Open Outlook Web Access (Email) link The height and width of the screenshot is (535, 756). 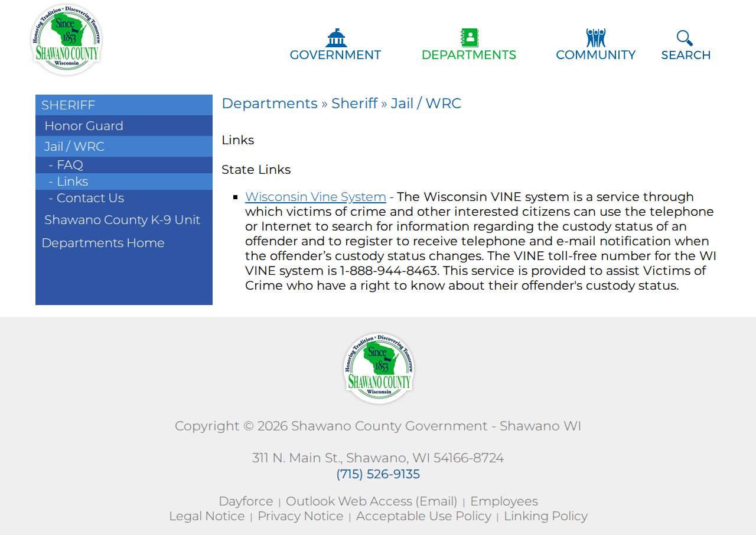pyautogui.click(x=372, y=501)
